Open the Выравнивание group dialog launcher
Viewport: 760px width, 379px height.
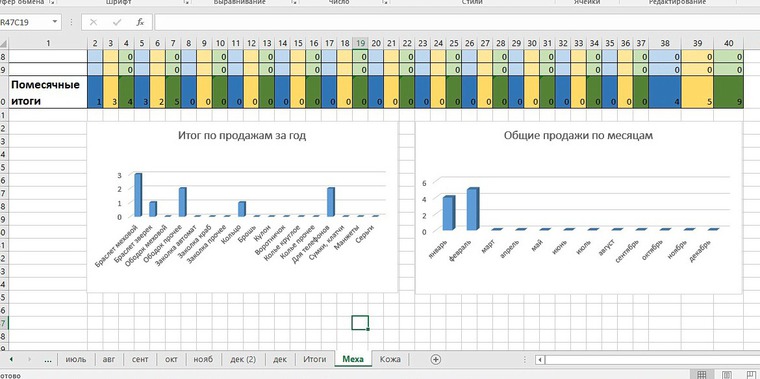[294, 2]
